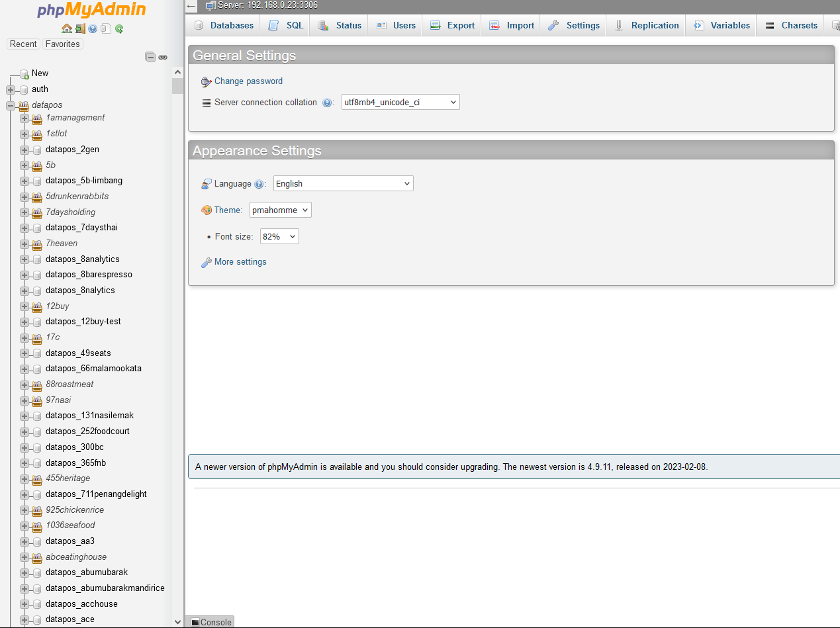This screenshot has width=840, height=628.
Task: Switch to the Status tab
Action: [x=340, y=25]
